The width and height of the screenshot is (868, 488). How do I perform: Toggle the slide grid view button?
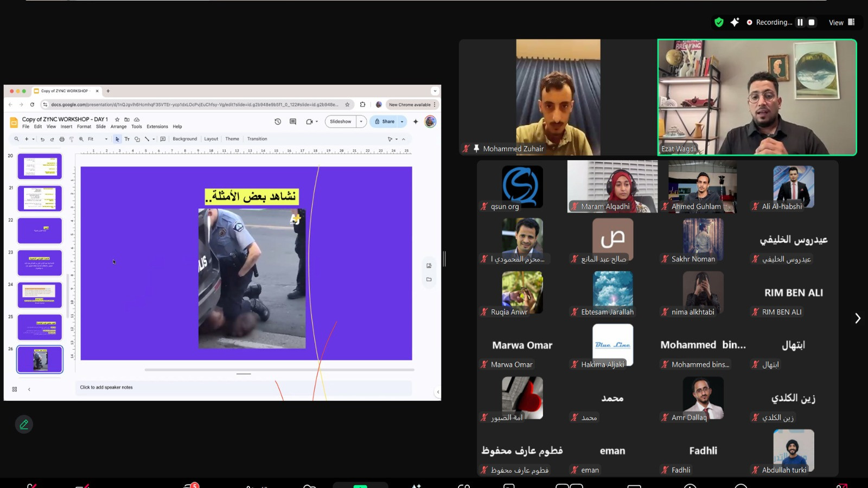tap(15, 389)
